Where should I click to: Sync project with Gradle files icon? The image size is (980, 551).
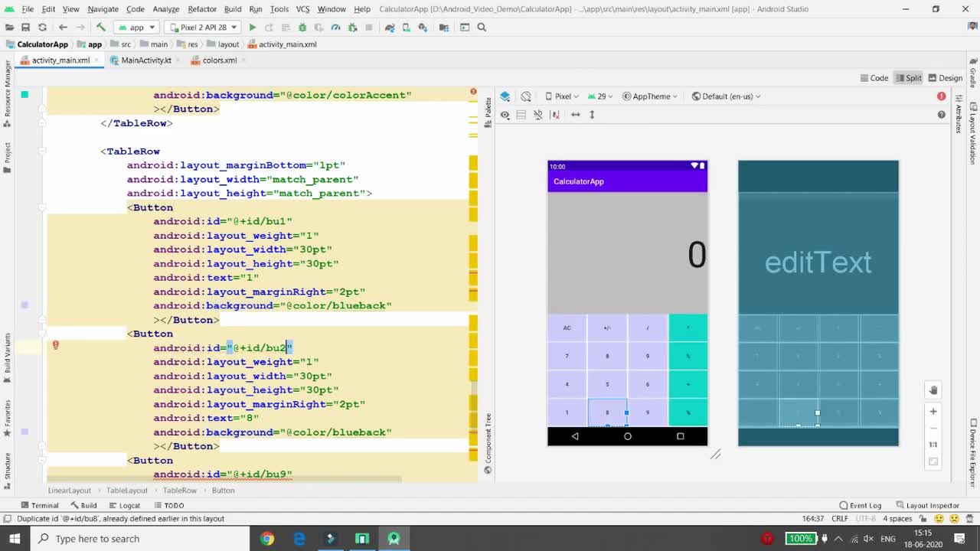(x=390, y=28)
